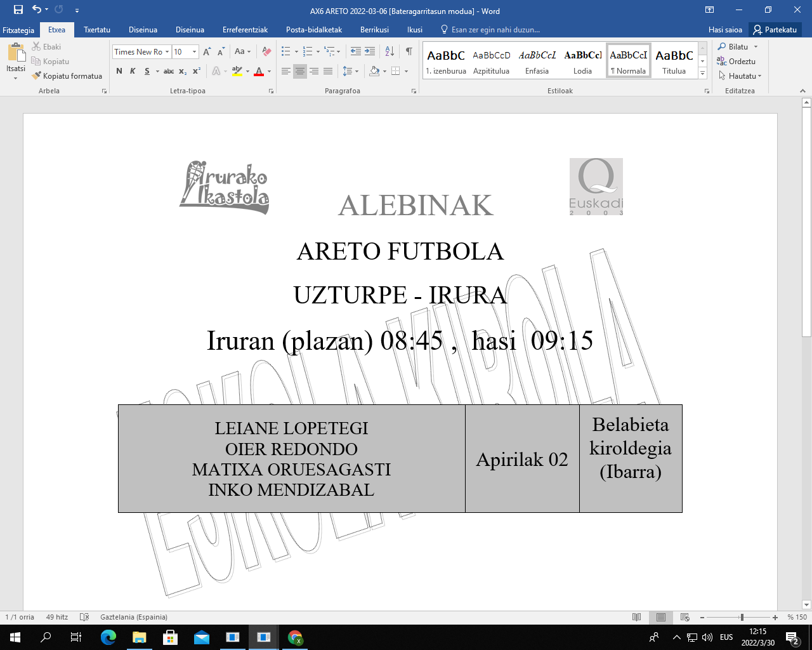The width and height of the screenshot is (812, 650).
Task: Sort text alphabetically icon
Action: coord(390,51)
